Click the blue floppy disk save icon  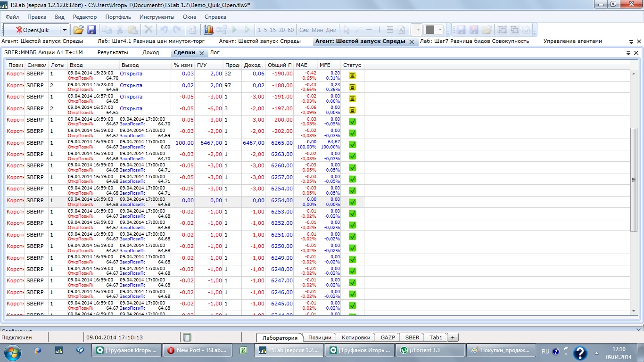tap(91, 30)
